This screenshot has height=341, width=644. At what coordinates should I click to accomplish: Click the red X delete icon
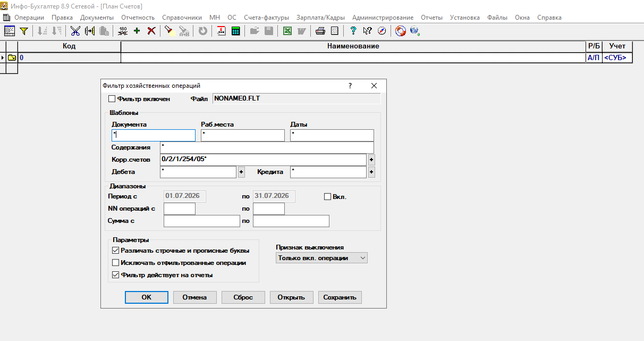151,31
